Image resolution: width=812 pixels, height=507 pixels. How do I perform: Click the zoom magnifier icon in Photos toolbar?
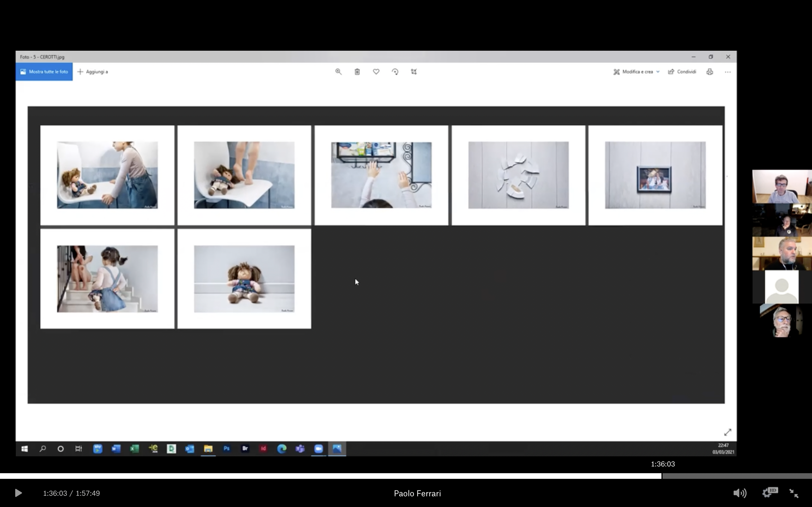pos(338,72)
